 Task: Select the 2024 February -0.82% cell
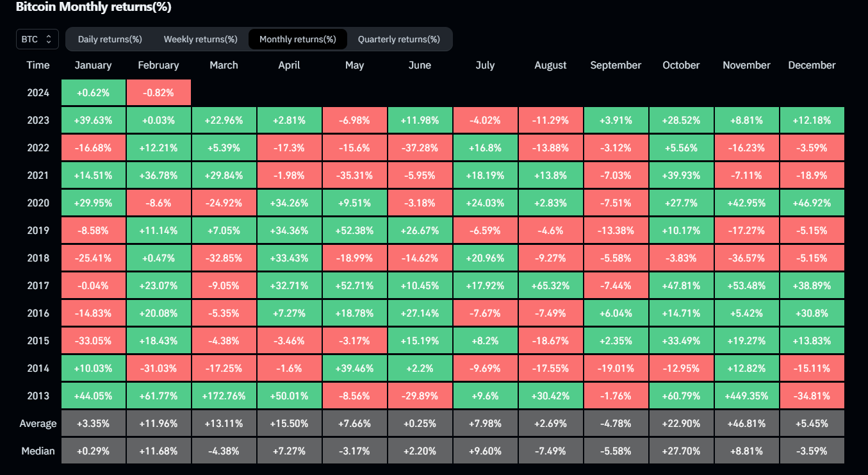[158, 93]
